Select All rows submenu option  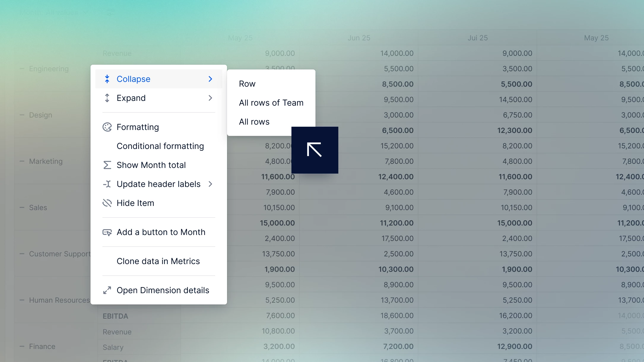pyautogui.click(x=254, y=122)
